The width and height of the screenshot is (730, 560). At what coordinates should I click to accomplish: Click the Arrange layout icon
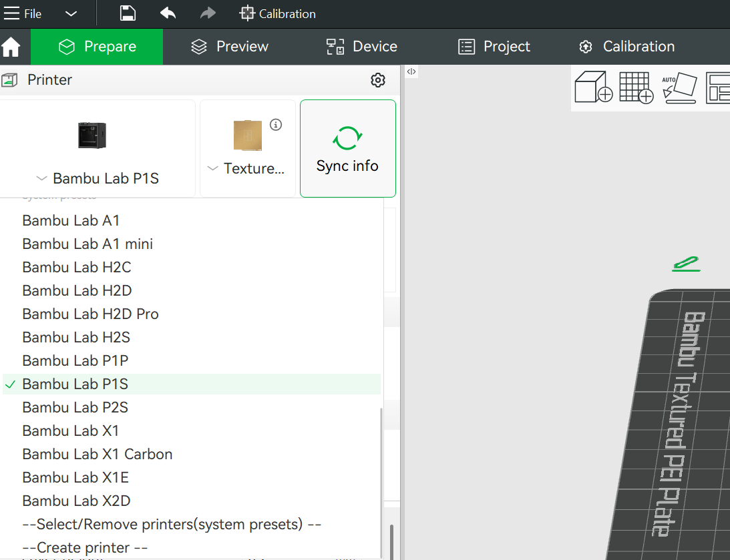click(718, 87)
